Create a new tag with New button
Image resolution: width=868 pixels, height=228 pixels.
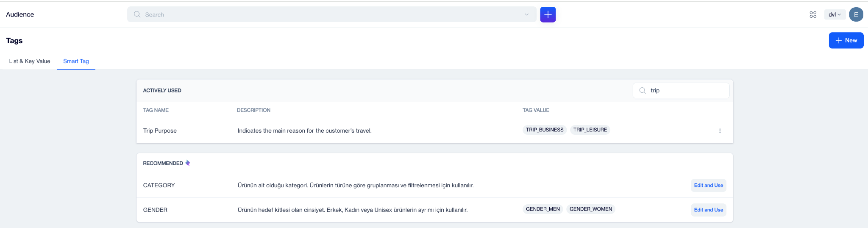(x=846, y=40)
